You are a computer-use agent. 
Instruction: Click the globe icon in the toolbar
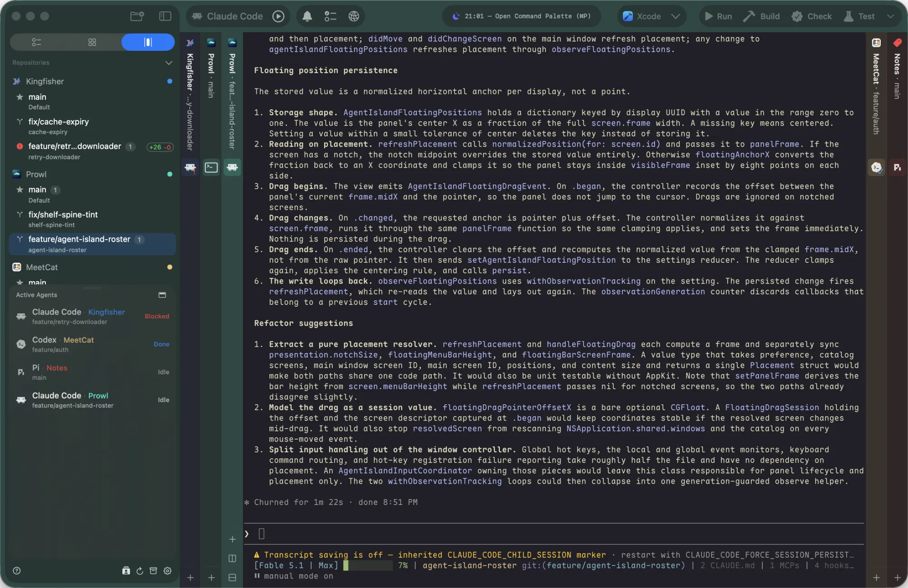point(354,16)
